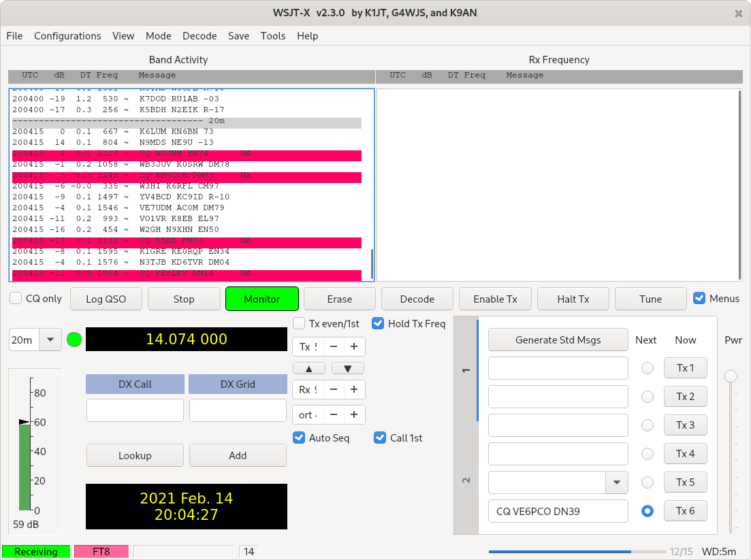Decrease the Rx frequency with its minus button
Screen dimensions: 751x560
(334, 390)
